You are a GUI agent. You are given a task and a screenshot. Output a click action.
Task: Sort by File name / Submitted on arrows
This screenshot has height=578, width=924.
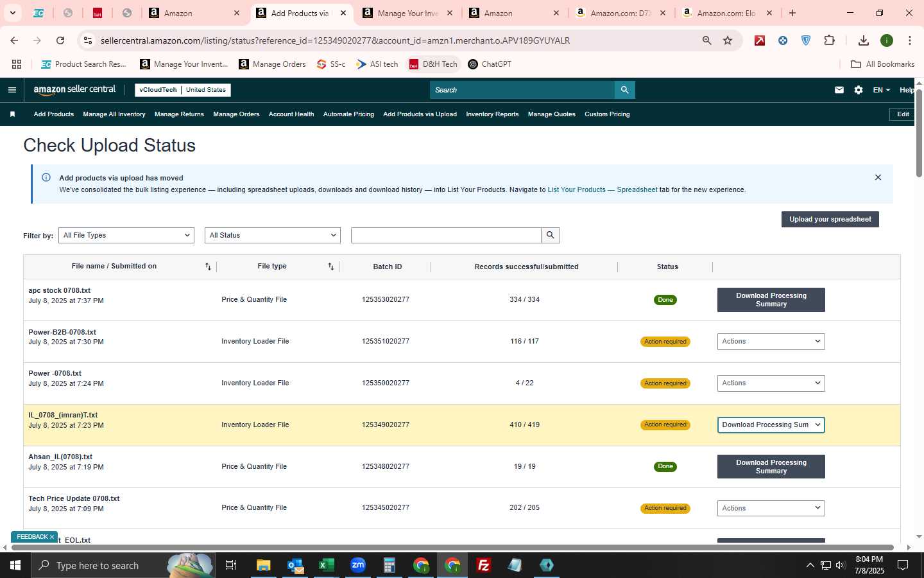[x=208, y=267]
